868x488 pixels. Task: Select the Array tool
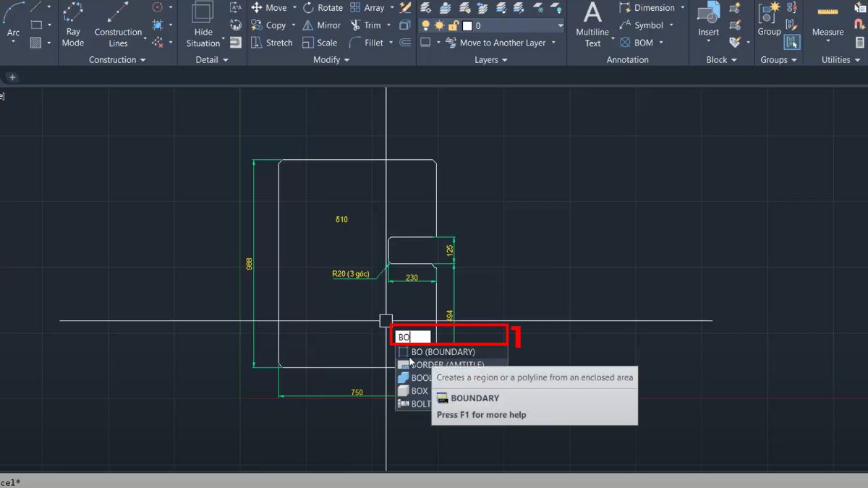[x=367, y=8]
